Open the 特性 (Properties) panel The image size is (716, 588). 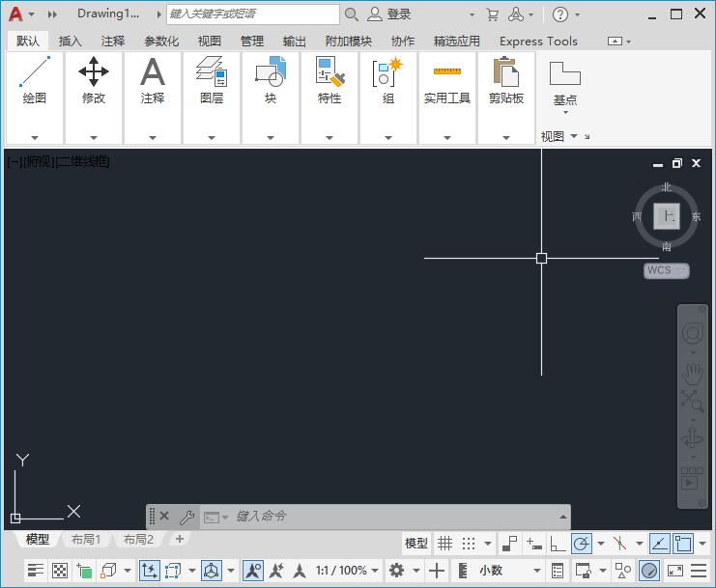(x=329, y=98)
